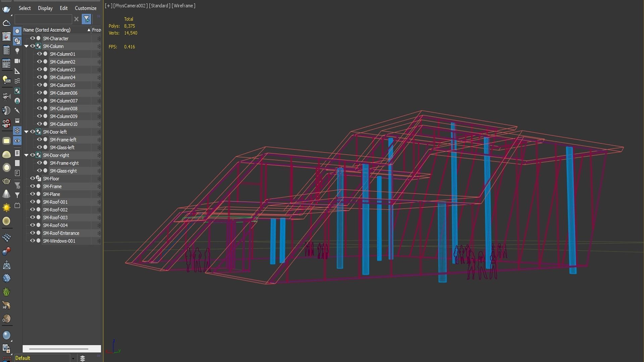This screenshot has height=362, width=644.
Task: Toggle visibility of SM-Column03
Action: (x=39, y=69)
